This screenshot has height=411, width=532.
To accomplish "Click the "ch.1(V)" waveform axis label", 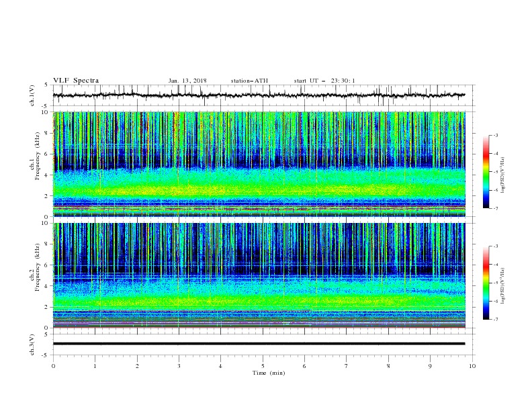I will point(32,95).
